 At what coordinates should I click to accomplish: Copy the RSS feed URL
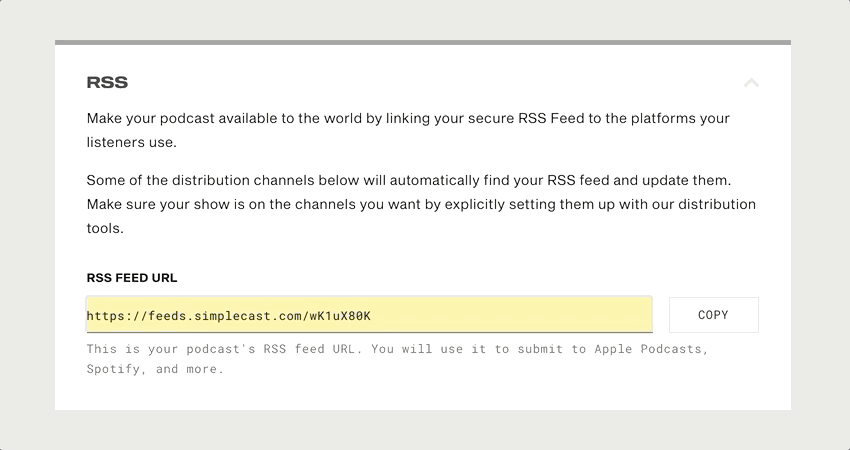click(713, 315)
